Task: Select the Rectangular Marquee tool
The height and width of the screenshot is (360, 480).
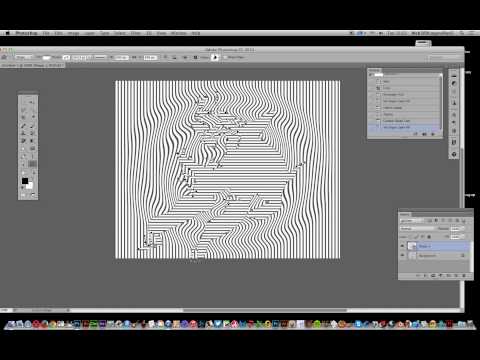Action: click(23, 102)
